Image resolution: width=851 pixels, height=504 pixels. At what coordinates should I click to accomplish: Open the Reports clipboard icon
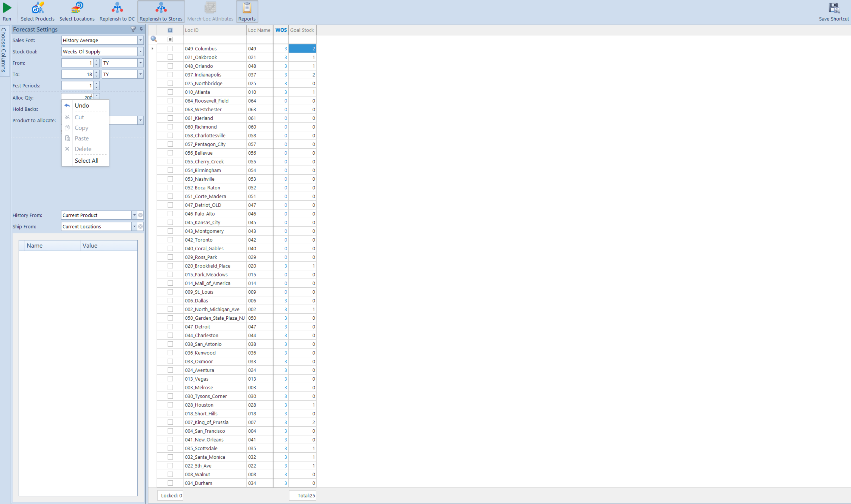(247, 8)
